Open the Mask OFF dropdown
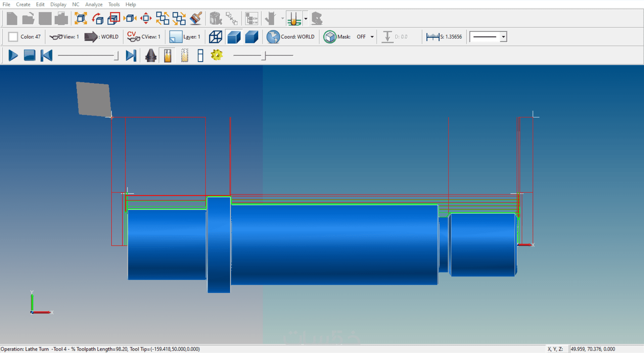Screen dimensions: 644x353 372,37
